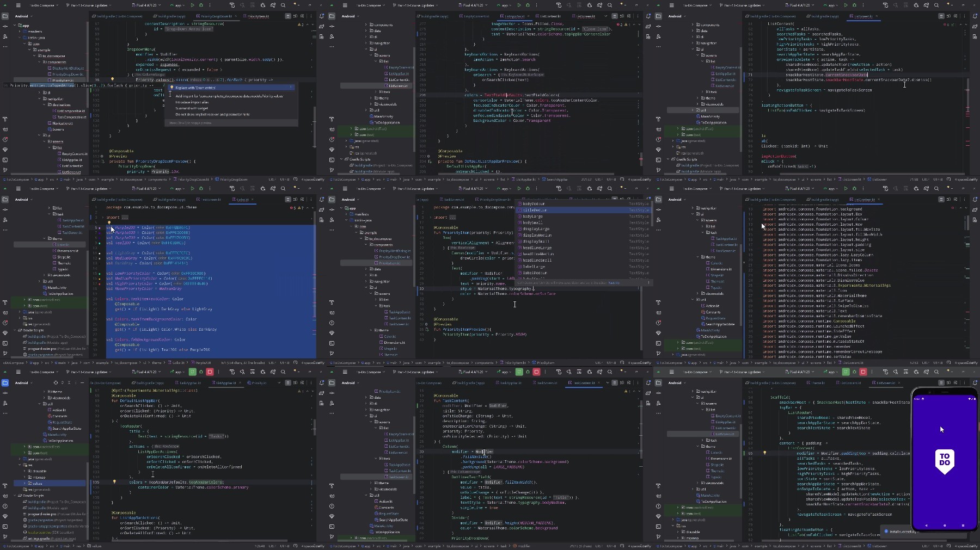Click the editor tabs kebab menu in the emulator window

click(964, 383)
